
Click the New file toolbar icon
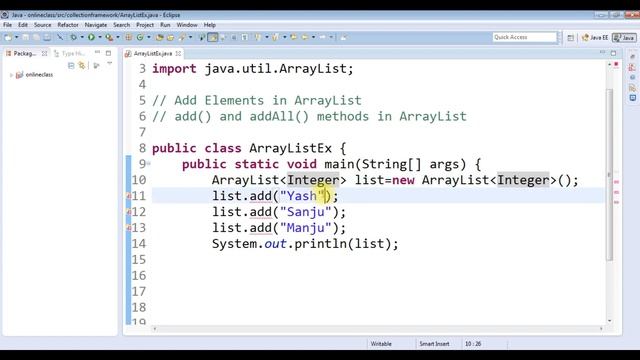8,37
